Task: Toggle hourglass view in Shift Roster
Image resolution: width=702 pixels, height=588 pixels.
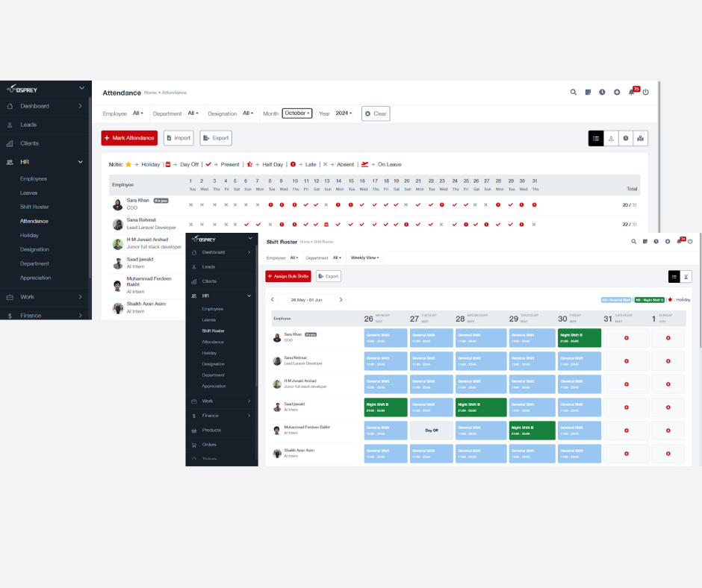Action: pyautogui.click(x=686, y=276)
